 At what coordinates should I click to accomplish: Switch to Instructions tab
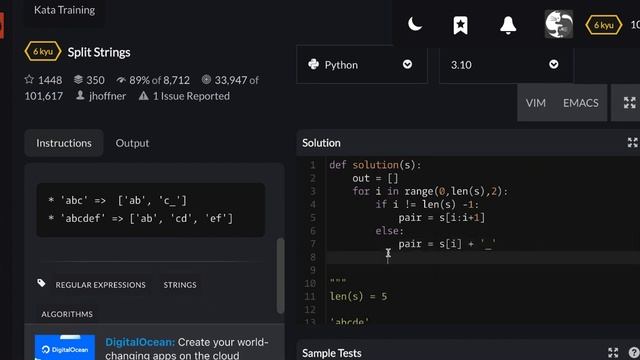point(64,143)
